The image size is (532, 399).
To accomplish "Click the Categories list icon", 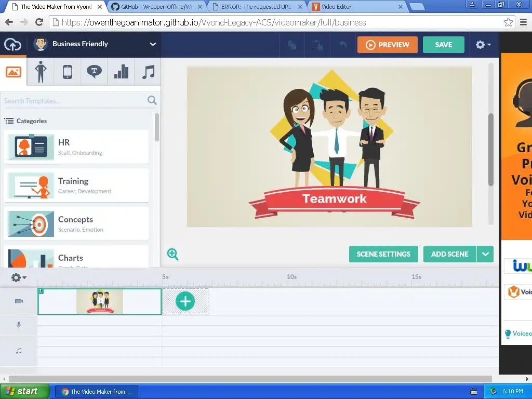I will tap(9, 121).
